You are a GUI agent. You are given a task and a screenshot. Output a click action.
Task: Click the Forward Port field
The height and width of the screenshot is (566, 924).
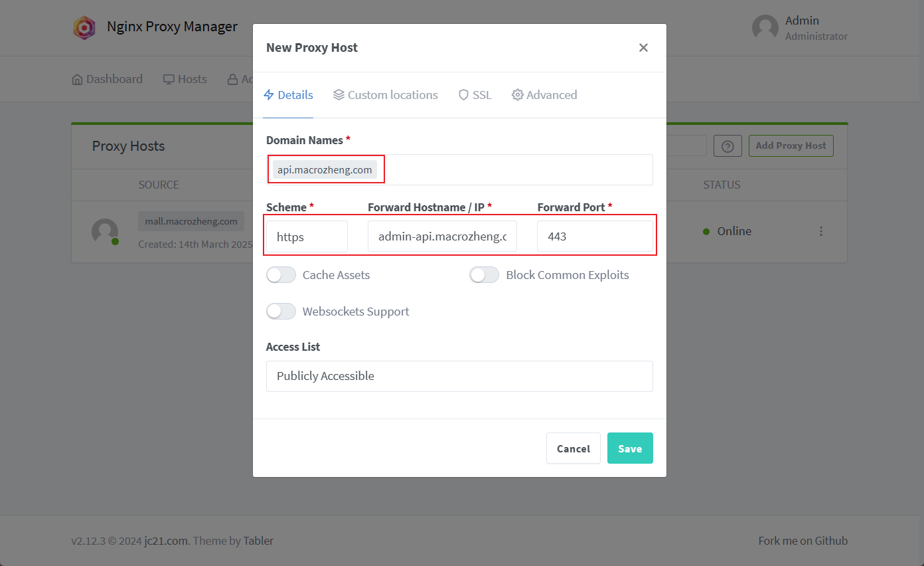[x=595, y=236]
